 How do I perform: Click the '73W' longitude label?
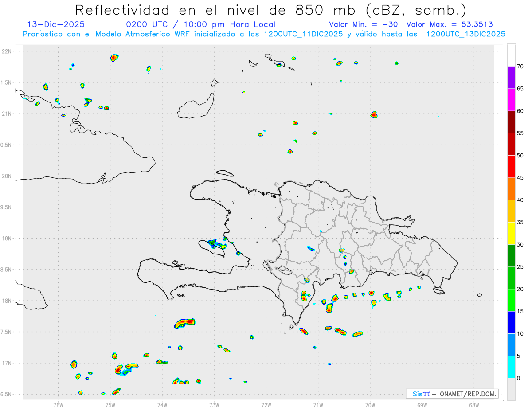pos(214,405)
